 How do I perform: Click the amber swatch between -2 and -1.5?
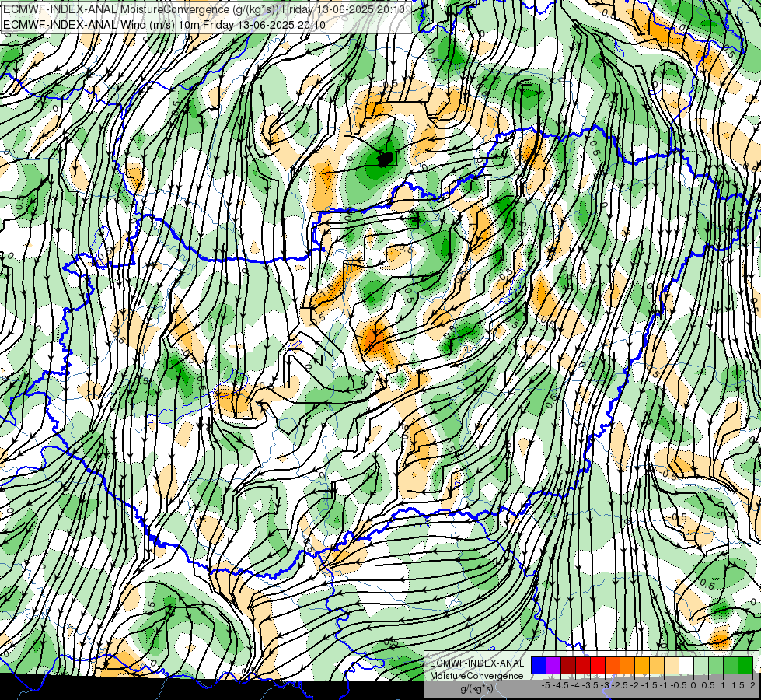point(642,666)
